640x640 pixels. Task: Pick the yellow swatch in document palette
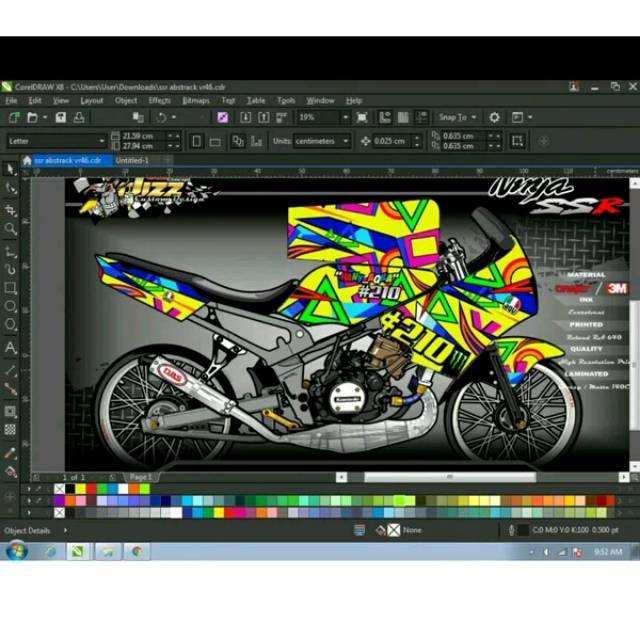point(80,489)
